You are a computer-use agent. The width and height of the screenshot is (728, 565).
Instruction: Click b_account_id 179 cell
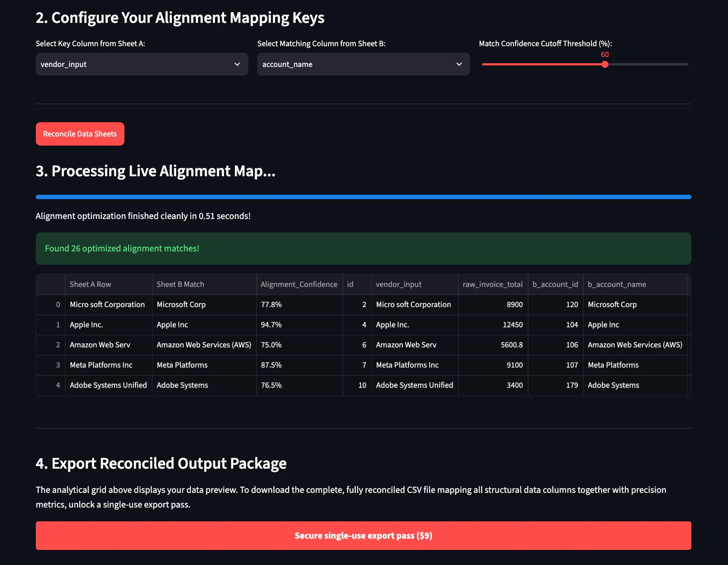pyautogui.click(x=555, y=385)
